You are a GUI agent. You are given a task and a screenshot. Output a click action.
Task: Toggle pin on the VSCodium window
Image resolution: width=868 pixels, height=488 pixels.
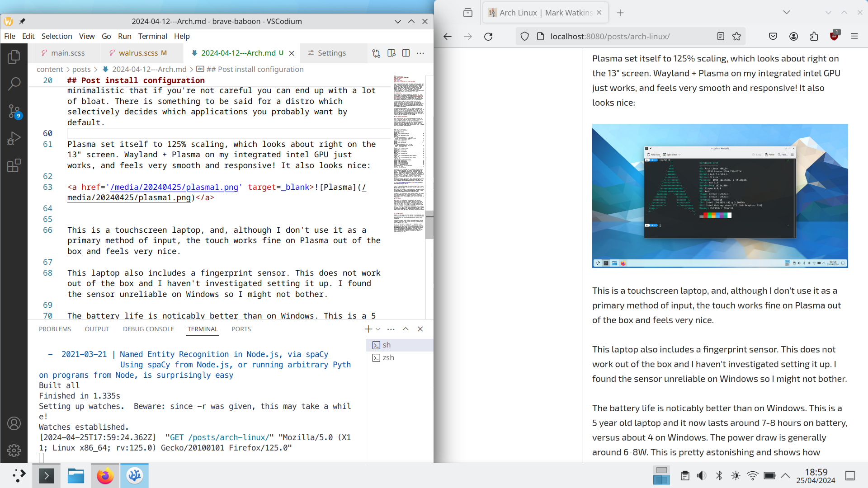pyautogui.click(x=22, y=21)
